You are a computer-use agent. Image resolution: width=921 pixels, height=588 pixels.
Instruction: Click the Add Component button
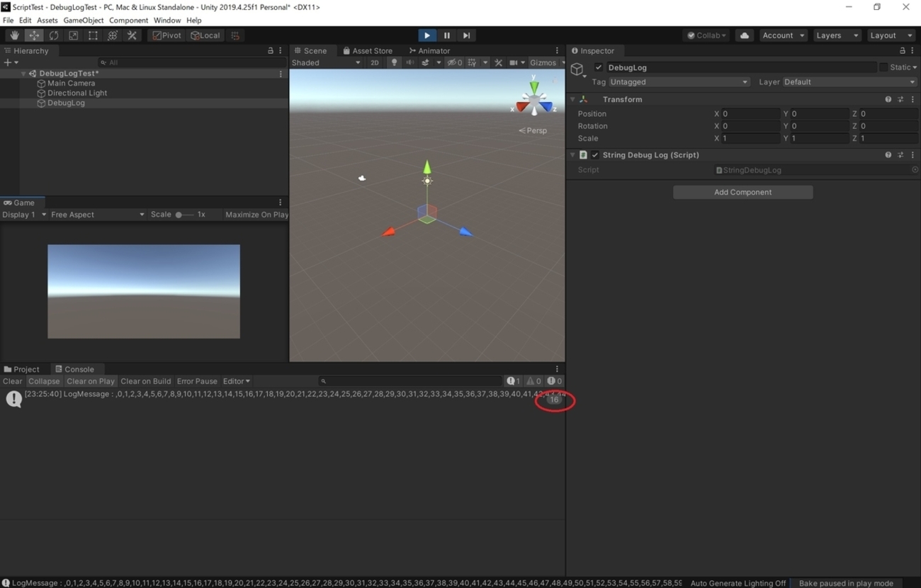(742, 192)
